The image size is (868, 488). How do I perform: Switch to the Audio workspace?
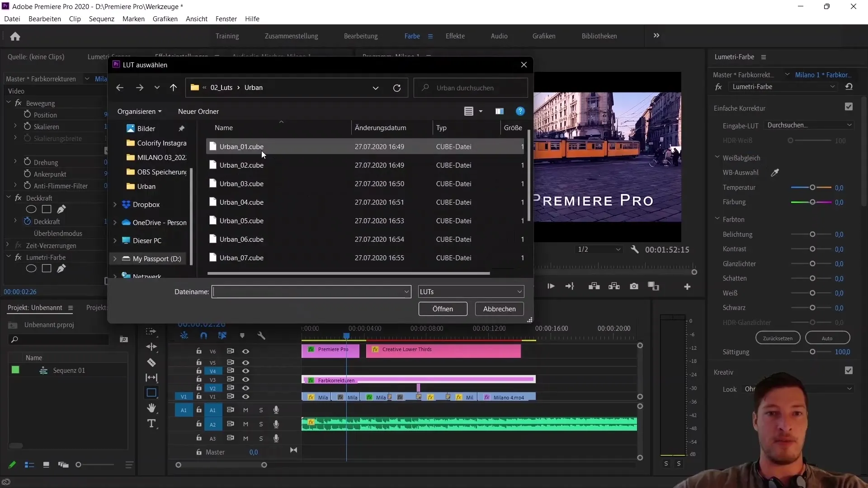click(499, 36)
